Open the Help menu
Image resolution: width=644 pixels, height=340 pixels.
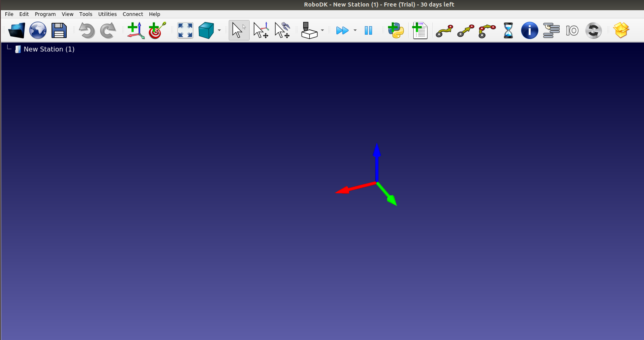click(x=154, y=14)
